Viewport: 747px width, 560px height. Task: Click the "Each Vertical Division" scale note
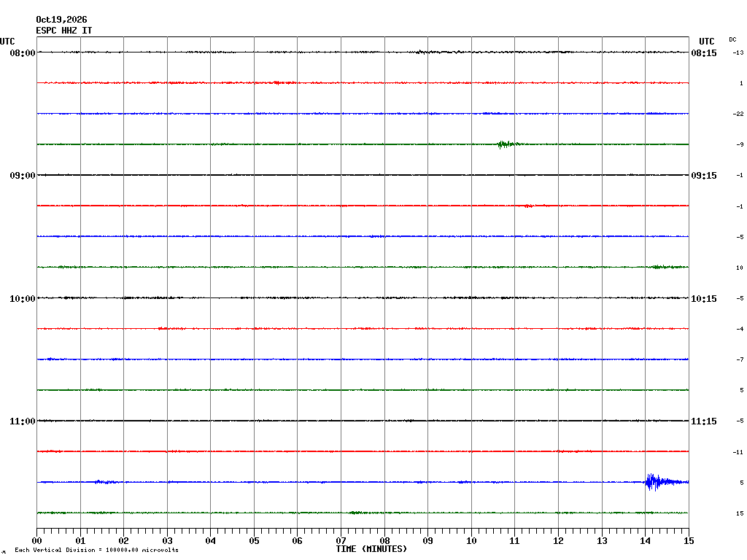[x=97, y=550]
